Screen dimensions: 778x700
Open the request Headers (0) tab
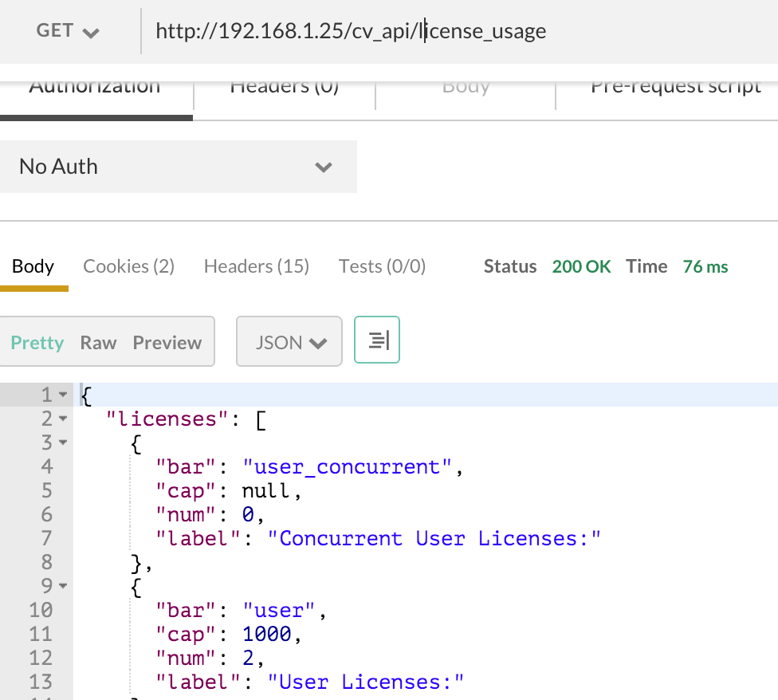285,88
